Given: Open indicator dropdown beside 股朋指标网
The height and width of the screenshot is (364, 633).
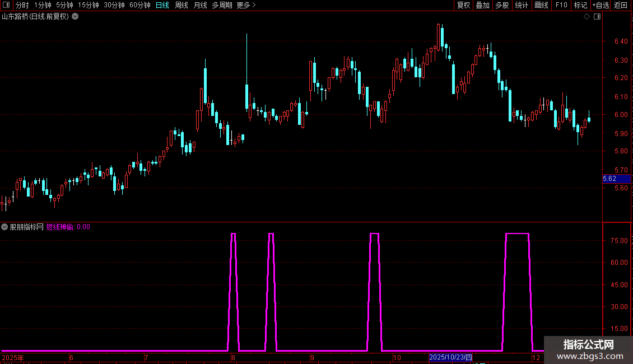Looking at the screenshot, I should (4, 227).
